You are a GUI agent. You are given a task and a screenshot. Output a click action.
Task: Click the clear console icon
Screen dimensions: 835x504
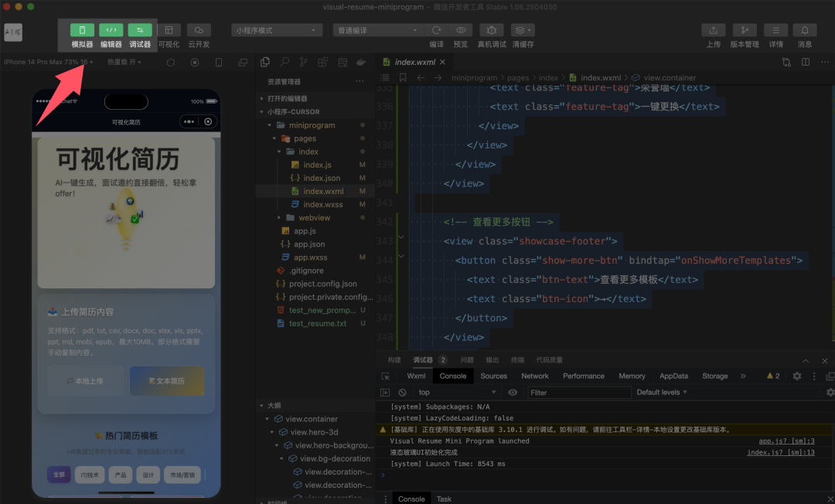click(402, 393)
